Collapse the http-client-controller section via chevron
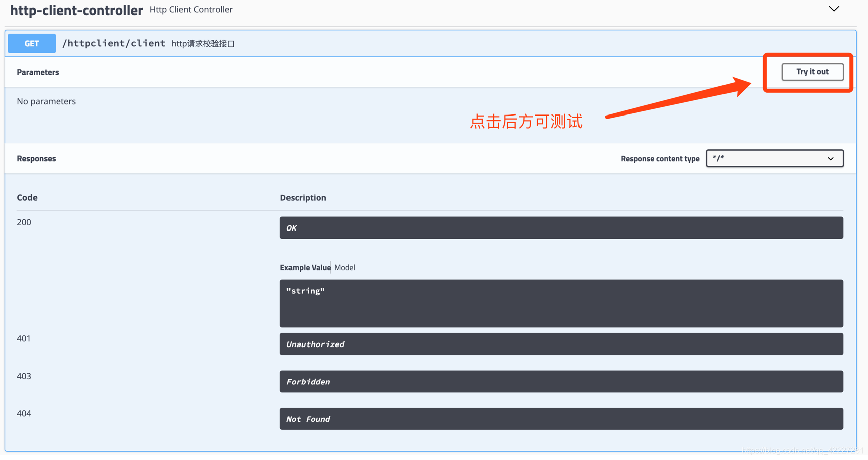This screenshot has height=460, width=868. click(834, 9)
